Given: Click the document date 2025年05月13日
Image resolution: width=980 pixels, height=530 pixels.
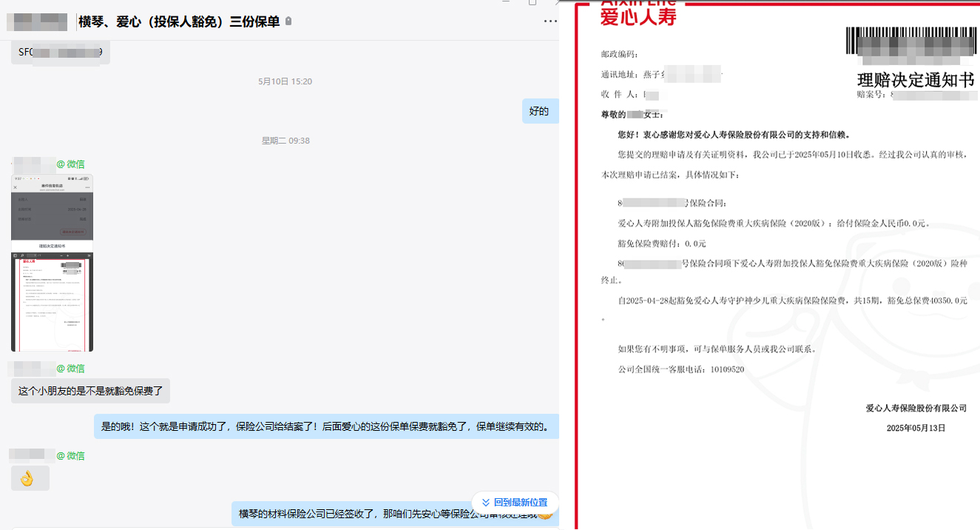Looking at the screenshot, I should pos(916,428).
